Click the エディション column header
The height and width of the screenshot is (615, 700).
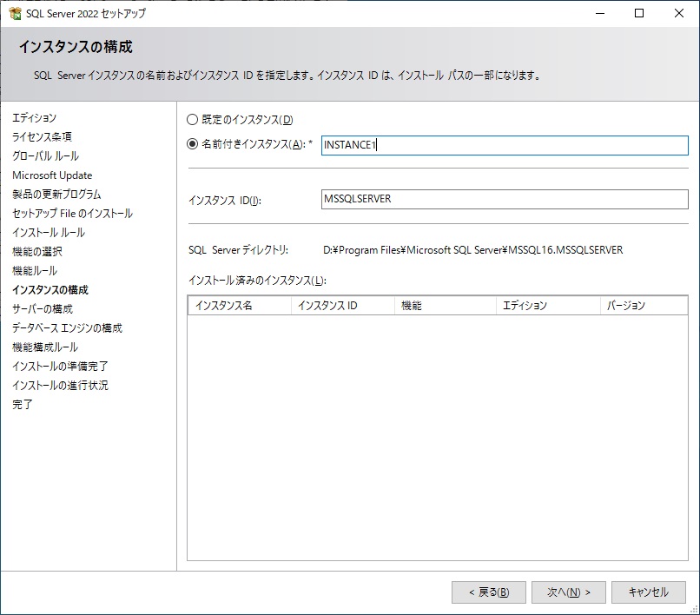tap(548, 306)
